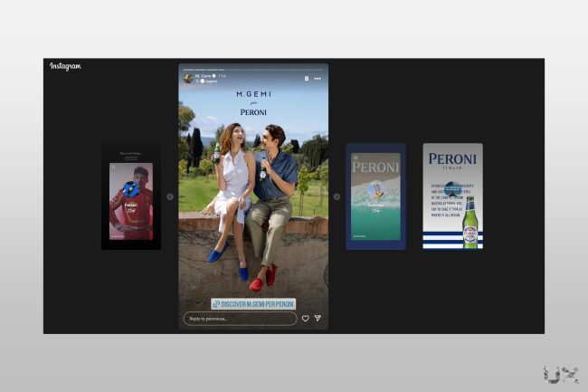Open the Peroni Summer beach story thumbnail
Viewport: 588px width, 392px height.
coord(375,196)
